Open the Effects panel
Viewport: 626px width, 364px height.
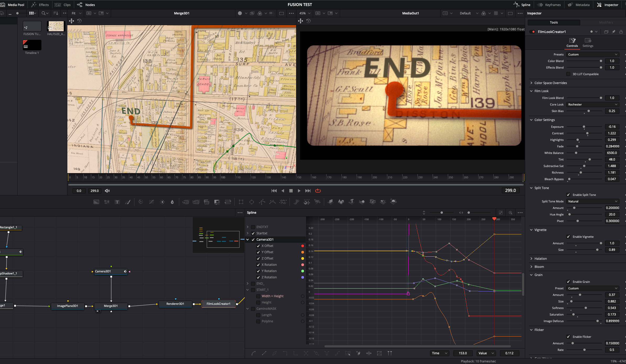(40, 5)
